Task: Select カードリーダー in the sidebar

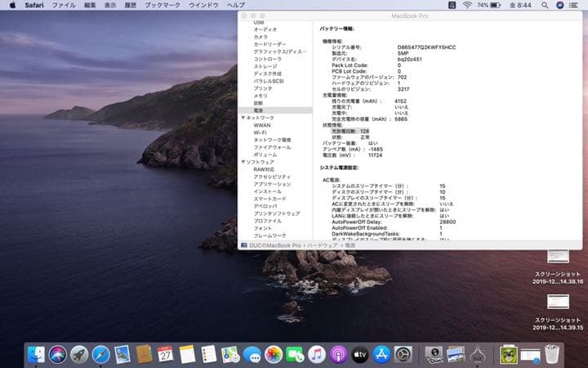Action: pyautogui.click(x=269, y=44)
